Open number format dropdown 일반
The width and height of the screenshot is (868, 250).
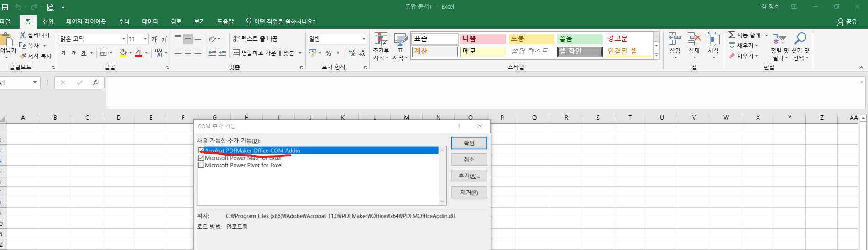coord(364,39)
